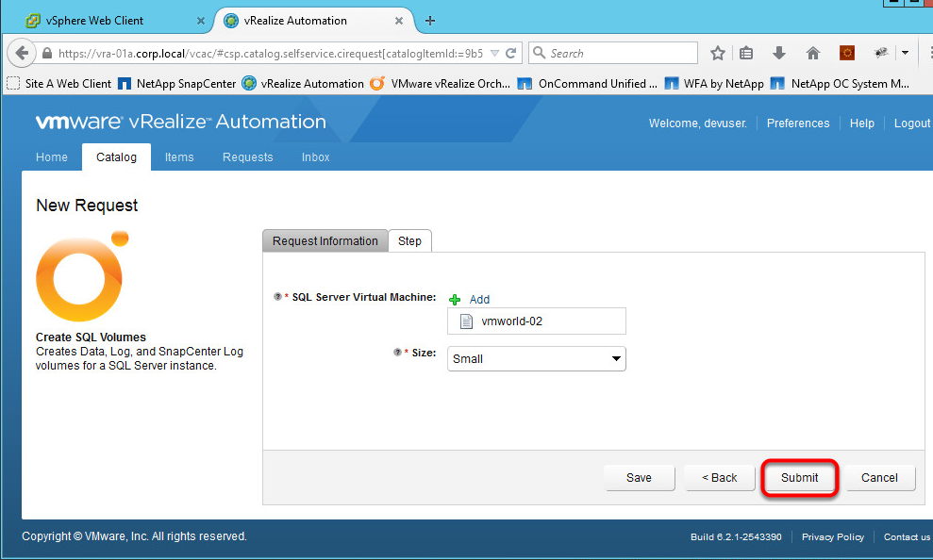Click the URL address bar
The image size is (933, 560).
click(x=271, y=53)
